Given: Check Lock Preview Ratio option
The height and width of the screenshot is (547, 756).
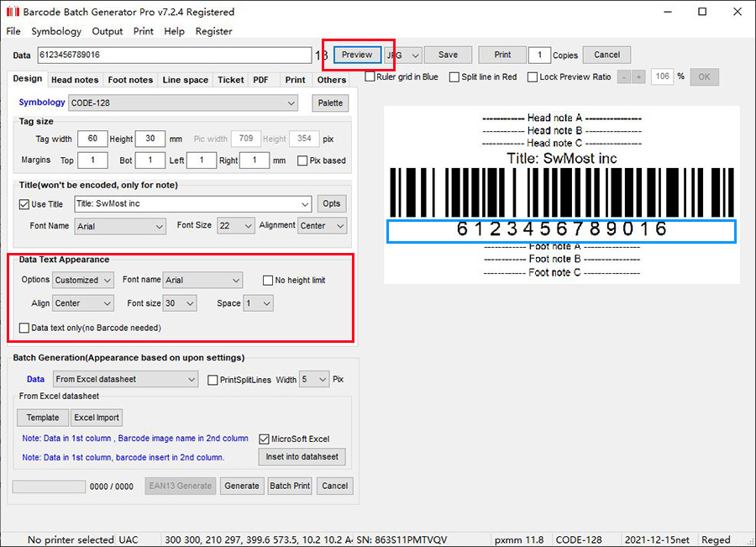Looking at the screenshot, I should click(533, 77).
